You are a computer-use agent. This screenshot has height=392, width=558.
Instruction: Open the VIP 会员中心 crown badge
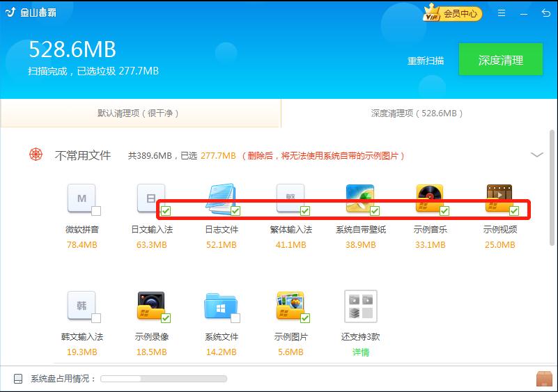[452, 13]
